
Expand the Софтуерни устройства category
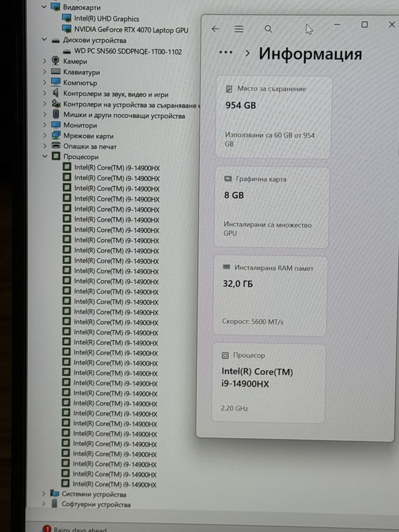(43, 504)
